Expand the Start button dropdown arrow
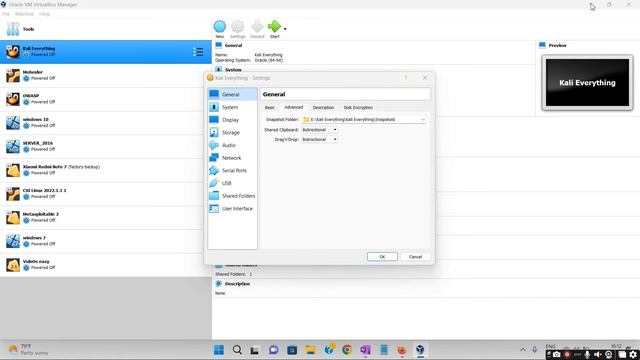Viewport: 640px width, 360px height. pos(285,29)
